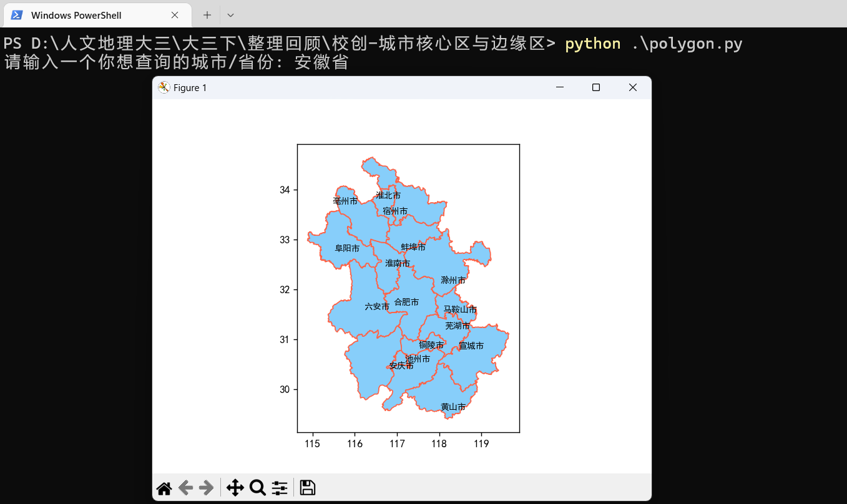Click the PowerShell tab icon
The height and width of the screenshot is (504, 847).
pos(17,15)
